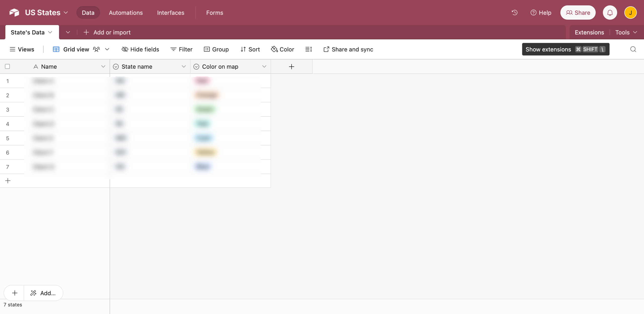Image resolution: width=644 pixels, height=314 pixels.
Task: Toggle select-all rows checkbox
Action: point(7,66)
